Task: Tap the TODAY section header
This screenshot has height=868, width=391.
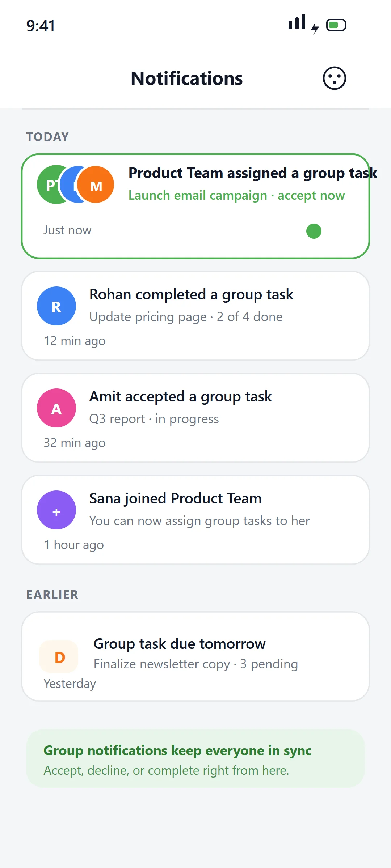Action: [47, 137]
